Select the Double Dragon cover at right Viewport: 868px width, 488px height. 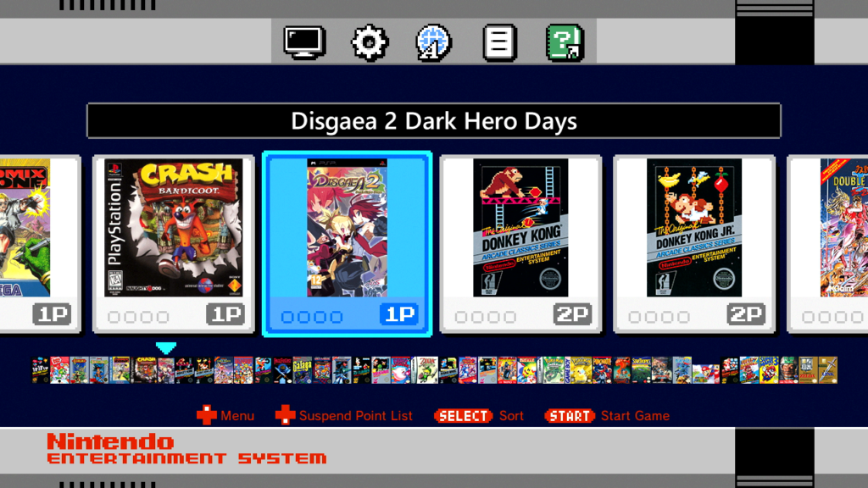[x=844, y=227]
